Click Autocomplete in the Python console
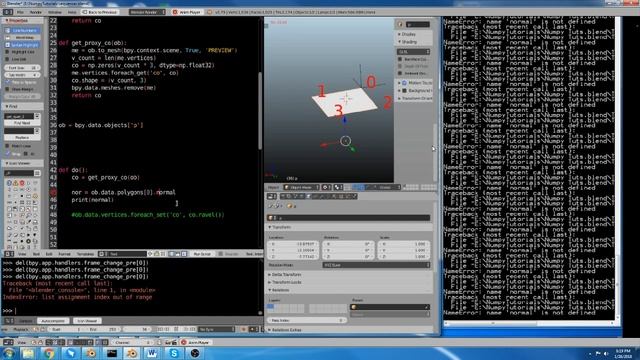 [x=53, y=321]
